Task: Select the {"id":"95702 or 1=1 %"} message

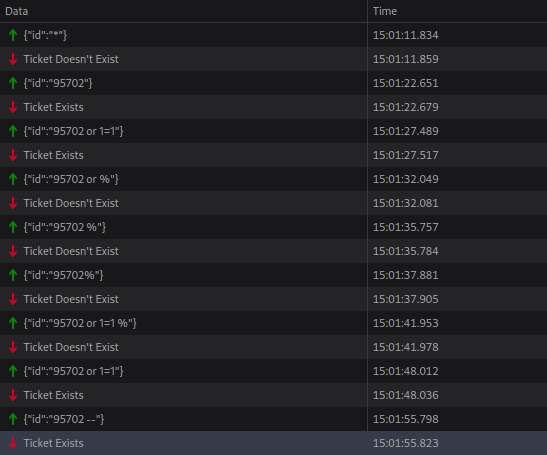Action: (x=274, y=323)
